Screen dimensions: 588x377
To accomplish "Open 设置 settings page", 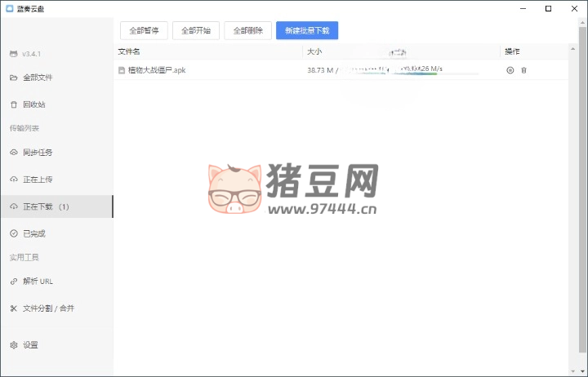I will point(30,345).
